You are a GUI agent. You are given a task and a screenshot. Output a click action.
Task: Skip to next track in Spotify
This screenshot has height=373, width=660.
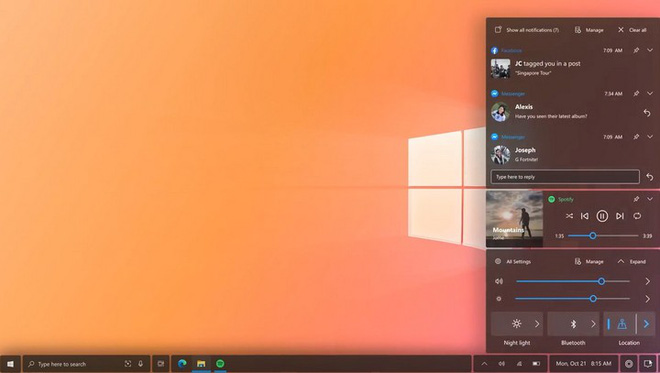pos(620,216)
